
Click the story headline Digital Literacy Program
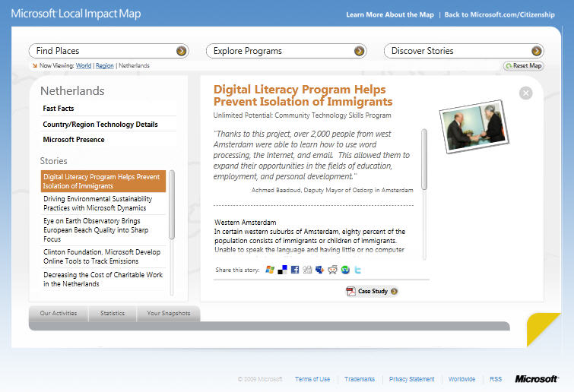click(x=303, y=96)
